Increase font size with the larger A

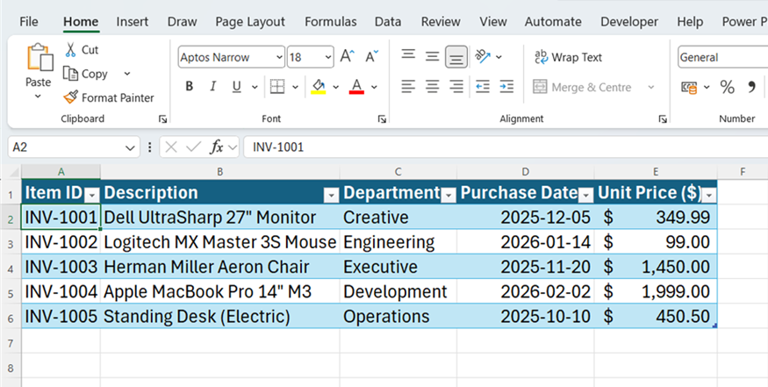pos(347,56)
